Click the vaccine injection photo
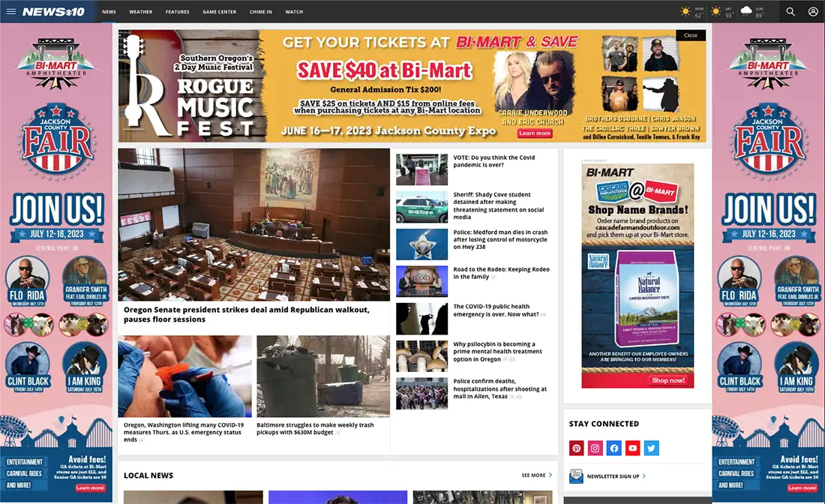Image resolution: width=825 pixels, height=504 pixels. coord(184,376)
